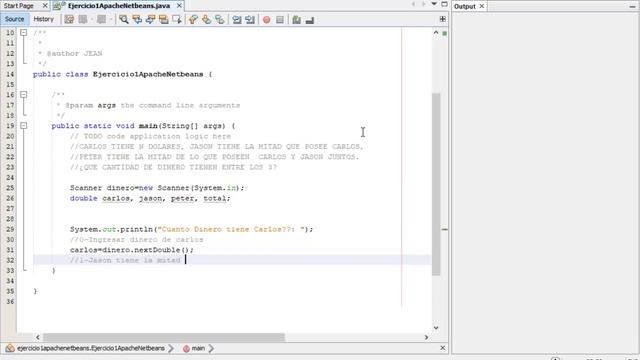Click line number 31 in the gutter
Screen dimensions: 640x360
10,250
